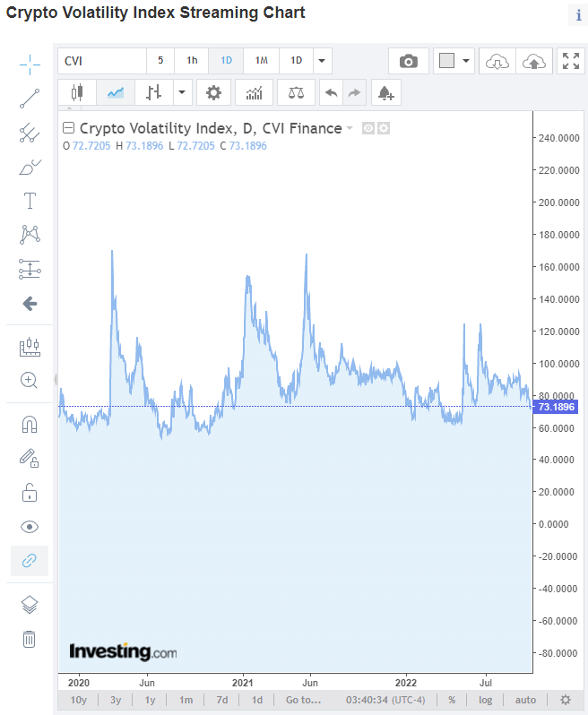Set range to 7d
Screen dimensions: 588x715
[x=222, y=700]
